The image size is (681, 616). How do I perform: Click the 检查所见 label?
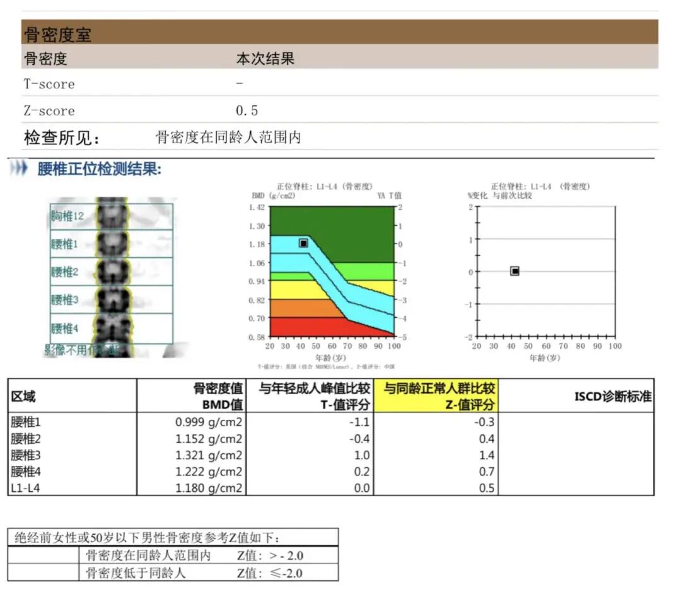point(62,138)
